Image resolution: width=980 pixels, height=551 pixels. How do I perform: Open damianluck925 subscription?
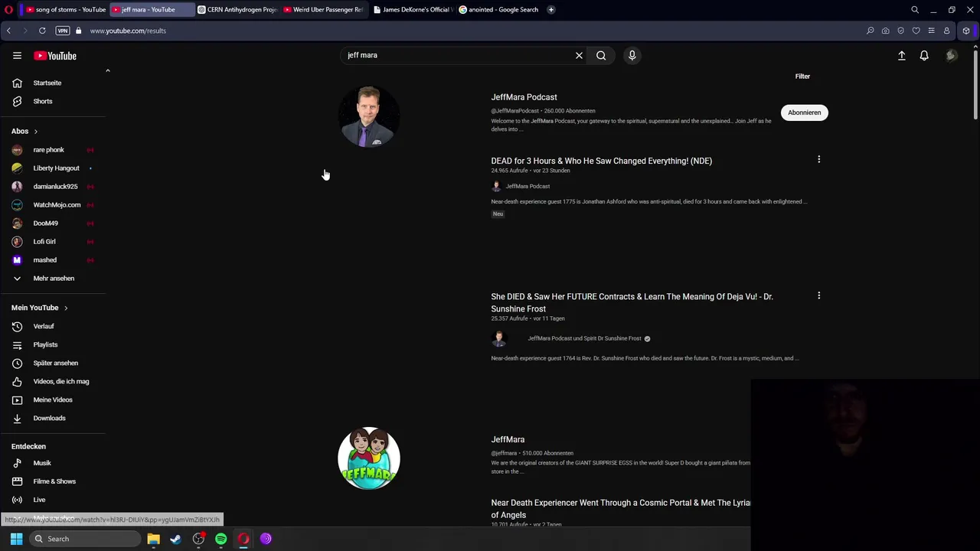click(54, 187)
